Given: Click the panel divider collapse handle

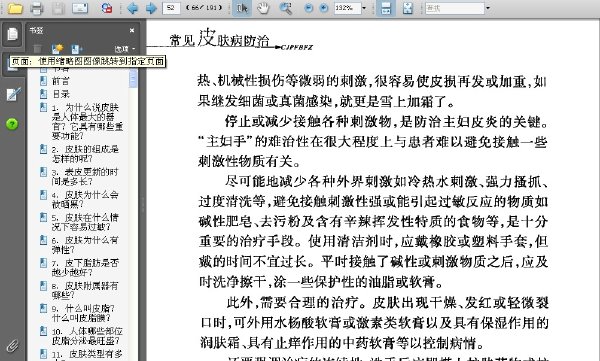Looking at the screenshot, I should coord(143,206).
